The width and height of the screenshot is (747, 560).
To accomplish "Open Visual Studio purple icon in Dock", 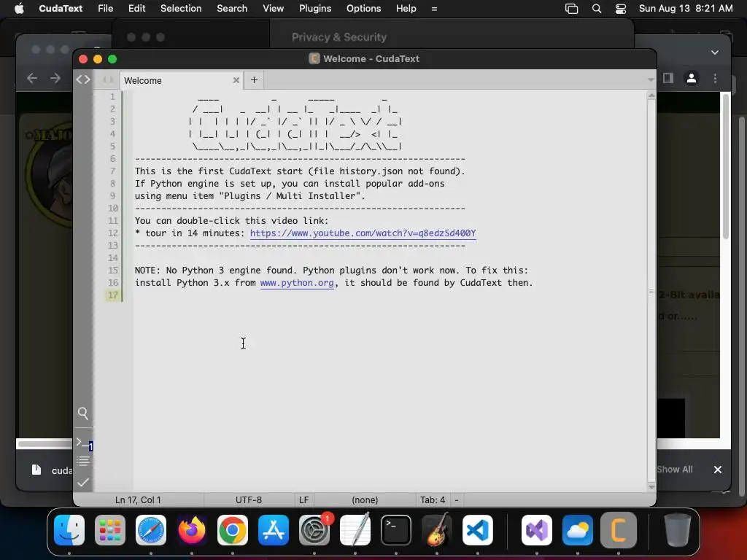I will (537, 530).
